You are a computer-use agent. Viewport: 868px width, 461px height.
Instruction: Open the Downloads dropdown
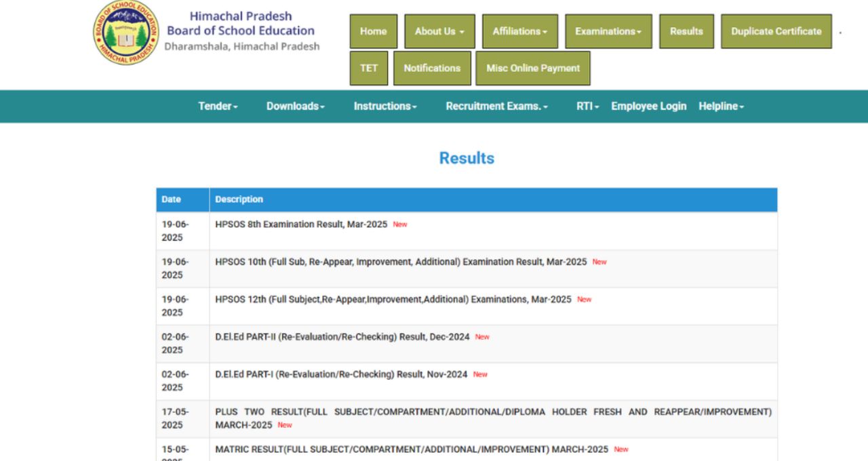(296, 106)
